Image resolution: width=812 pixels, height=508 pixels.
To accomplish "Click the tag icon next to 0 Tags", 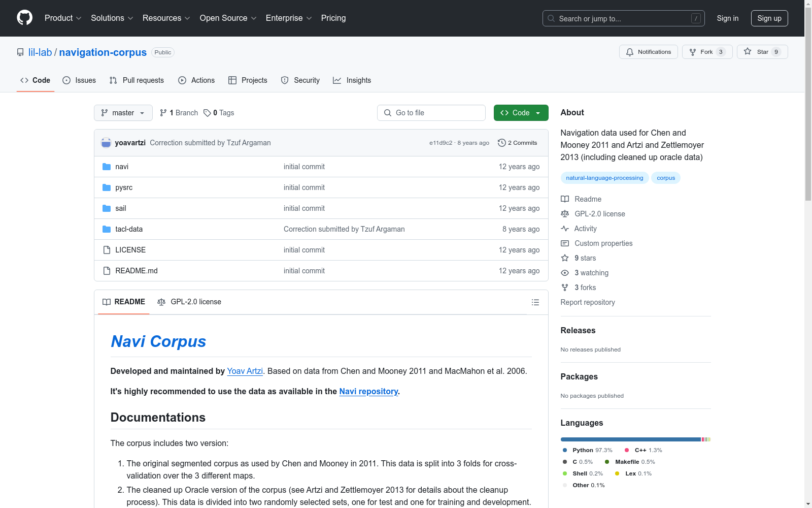I will click(207, 113).
